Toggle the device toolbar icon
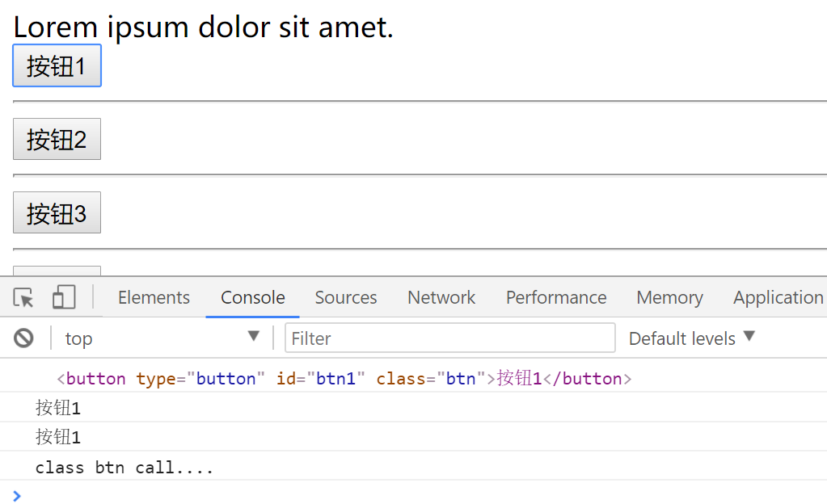827x504 pixels. (64, 298)
